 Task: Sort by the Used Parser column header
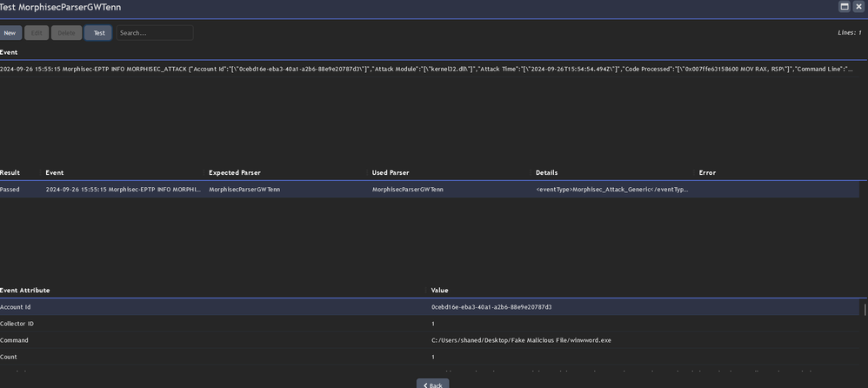point(391,173)
